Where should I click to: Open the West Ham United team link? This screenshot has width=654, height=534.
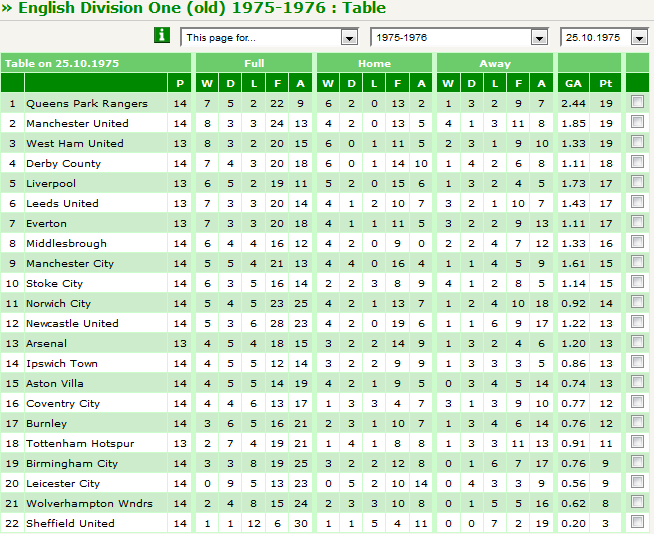click(75, 144)
